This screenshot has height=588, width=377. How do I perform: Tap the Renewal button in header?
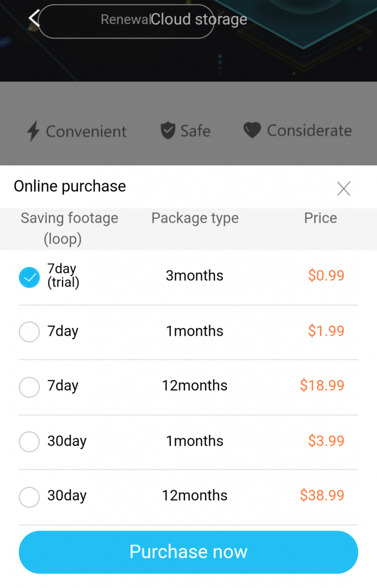click(124, 20)
